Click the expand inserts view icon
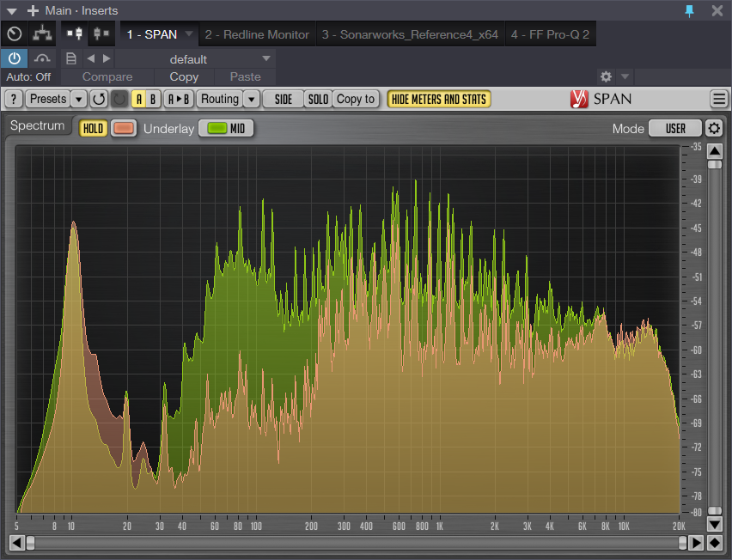 [75, 33]
